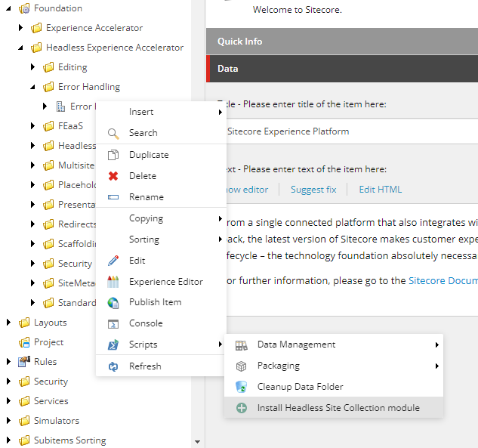This screenshot has height=448, width=478.
Task: Click the Data Management books icon
Action: (x=242, y=345)
